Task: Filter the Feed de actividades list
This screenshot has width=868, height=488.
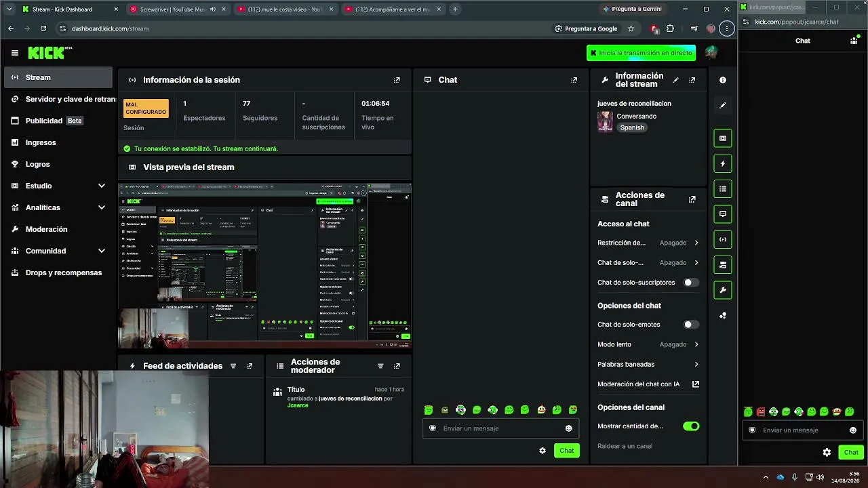Action: [x=233, y=366]
